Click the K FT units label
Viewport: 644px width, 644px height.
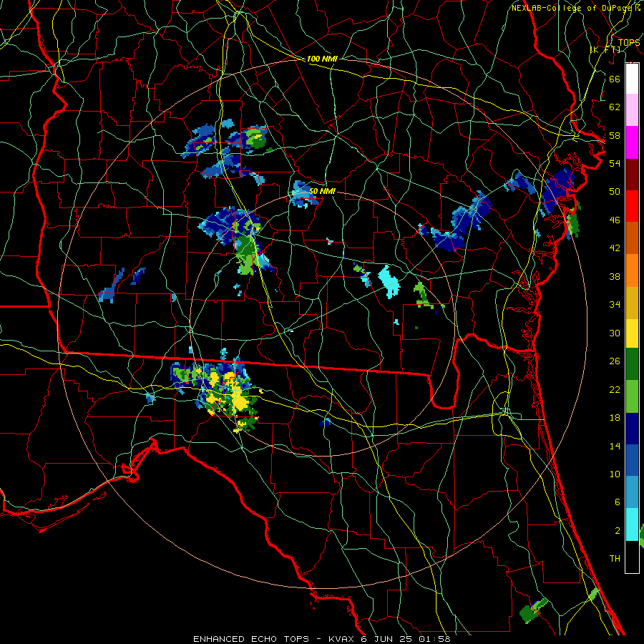click(x=605, y=49)
